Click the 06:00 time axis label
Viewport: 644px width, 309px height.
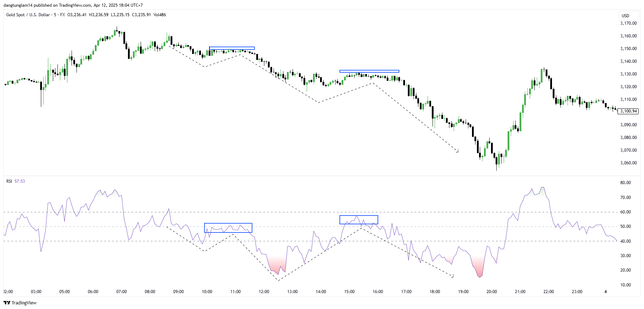pos(93,292)
